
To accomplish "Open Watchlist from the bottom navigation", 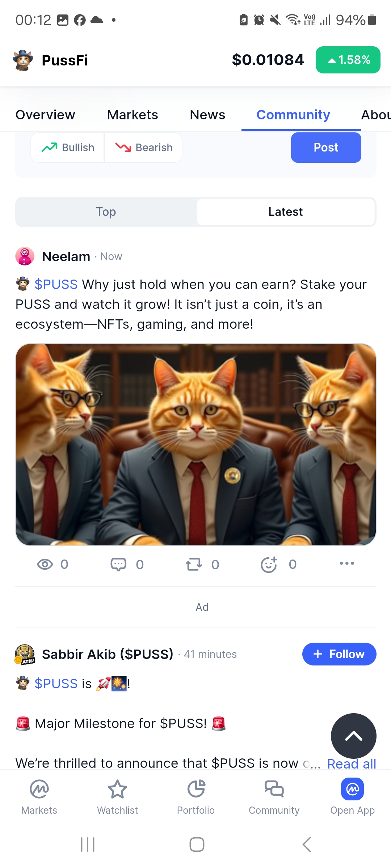I will point(117,797).
